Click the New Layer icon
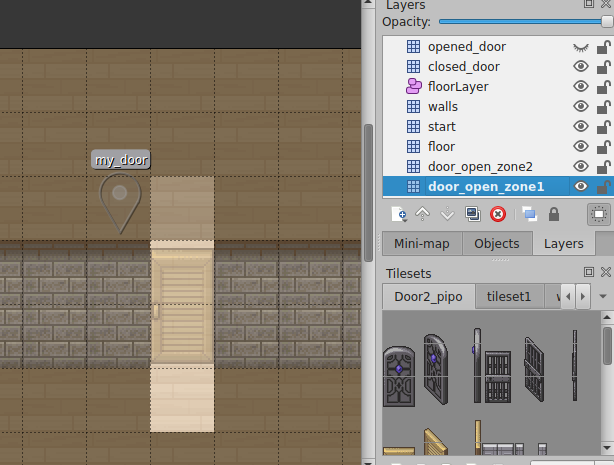 [x=399, y=214]
